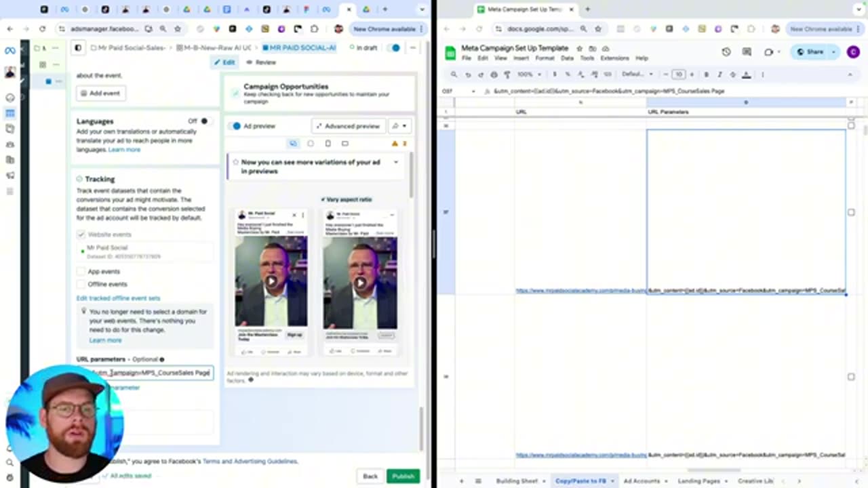The height and width of the screenshot is (488, 868).
Task: Switch to the Ad Accounts sheet tab
Action: click(641, 481)
